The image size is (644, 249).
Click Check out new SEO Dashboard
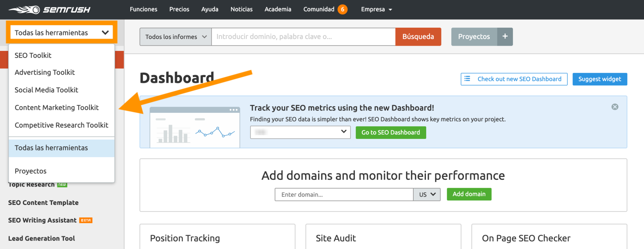tap(514, 79)
